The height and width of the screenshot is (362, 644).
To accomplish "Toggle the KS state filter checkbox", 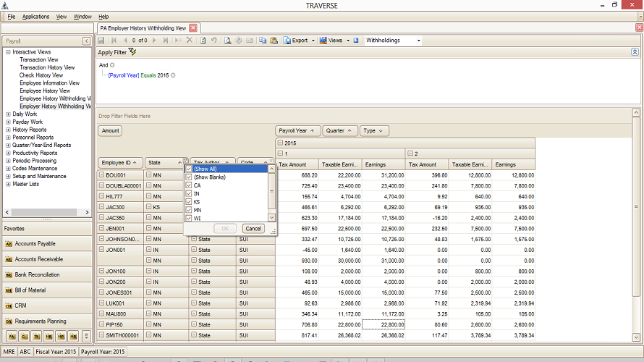I will 189,201.
